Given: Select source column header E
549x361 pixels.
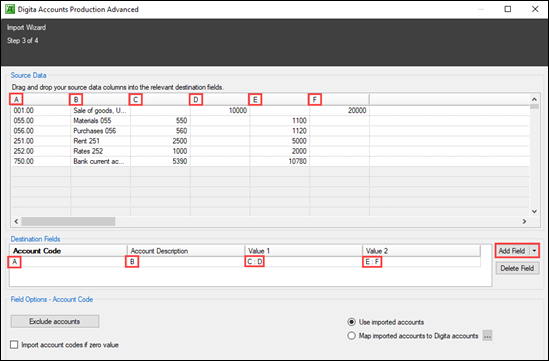Looking at the screenshot, I should [x=280, y=100].
